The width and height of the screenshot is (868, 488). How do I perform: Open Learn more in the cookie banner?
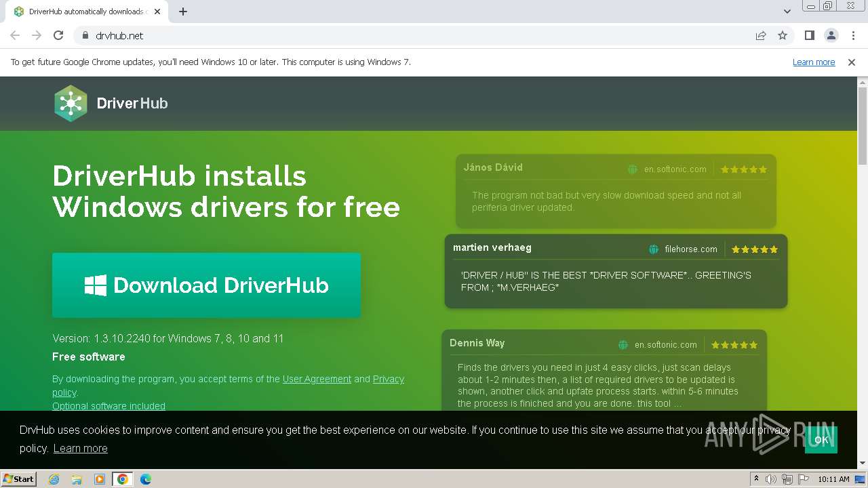pos(81,448)
